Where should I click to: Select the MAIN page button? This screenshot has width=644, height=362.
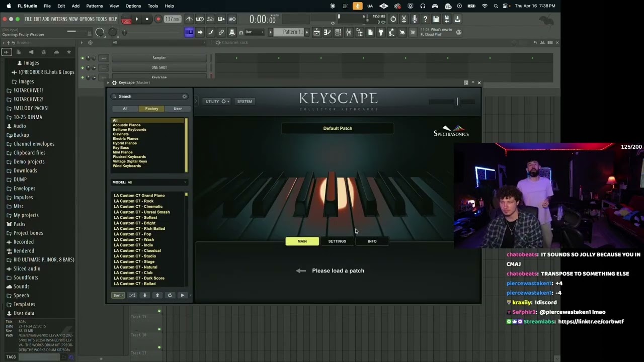pos(302,241)
